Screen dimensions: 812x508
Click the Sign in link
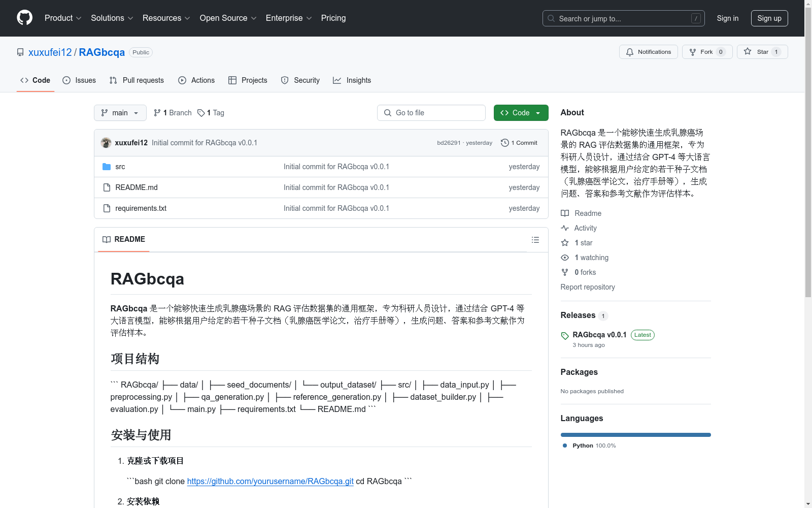coord(727,18)
